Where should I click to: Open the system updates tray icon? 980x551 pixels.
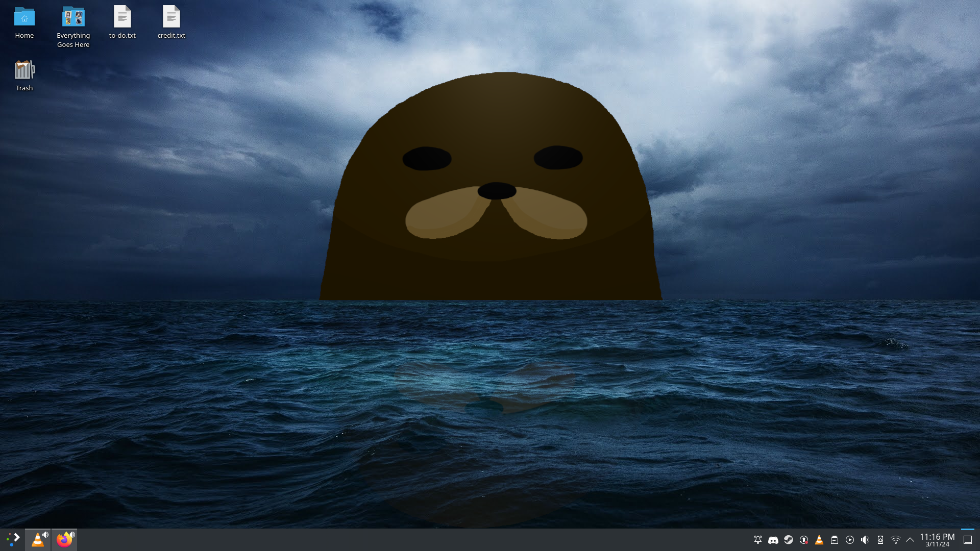pyautogui.click(x=803, y=540)
